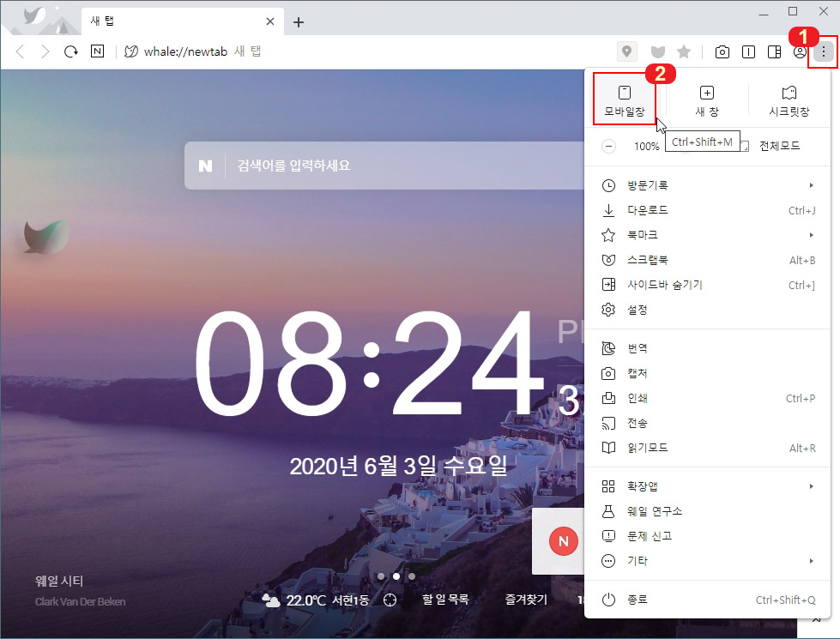Viewport: 840px width, 639px height.
Task: Open 할 일 목록 at page bottom
Action: point(445,600)
